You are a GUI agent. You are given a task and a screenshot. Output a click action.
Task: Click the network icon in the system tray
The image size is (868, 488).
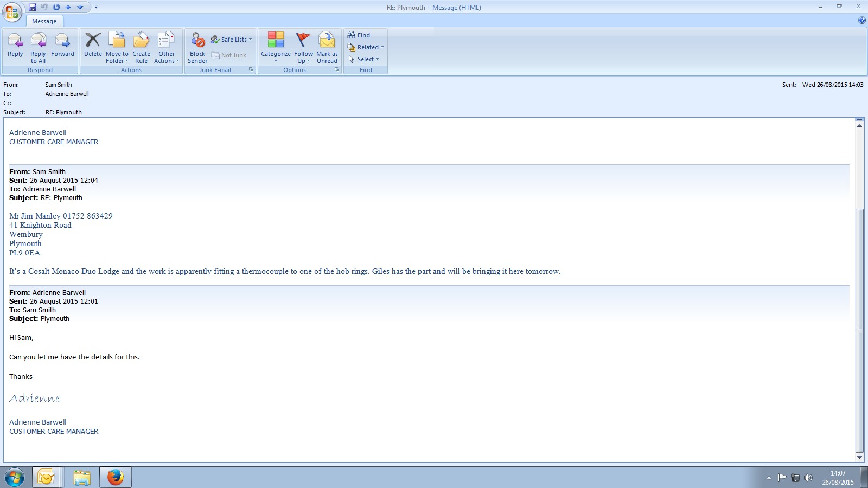point(795,478)
